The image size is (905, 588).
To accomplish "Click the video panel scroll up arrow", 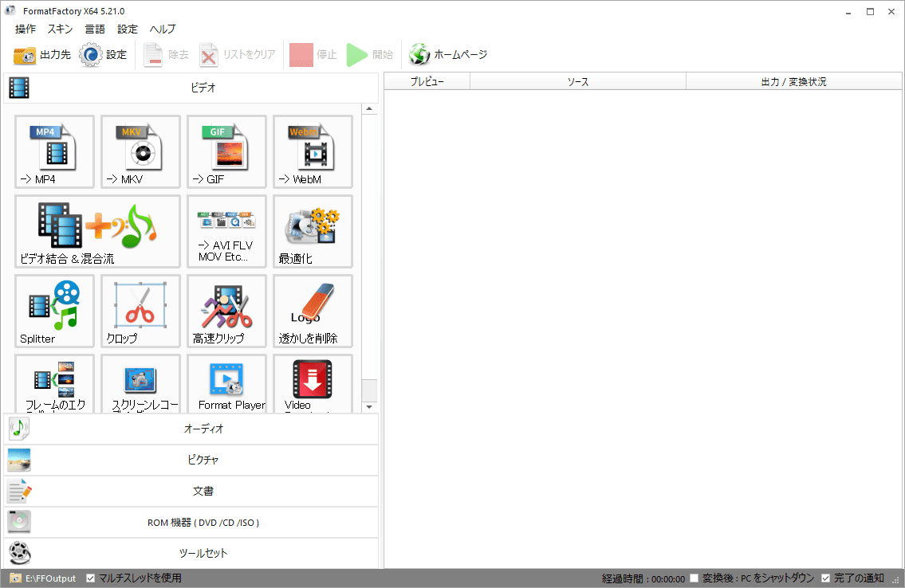I will (x=369, y=109).
